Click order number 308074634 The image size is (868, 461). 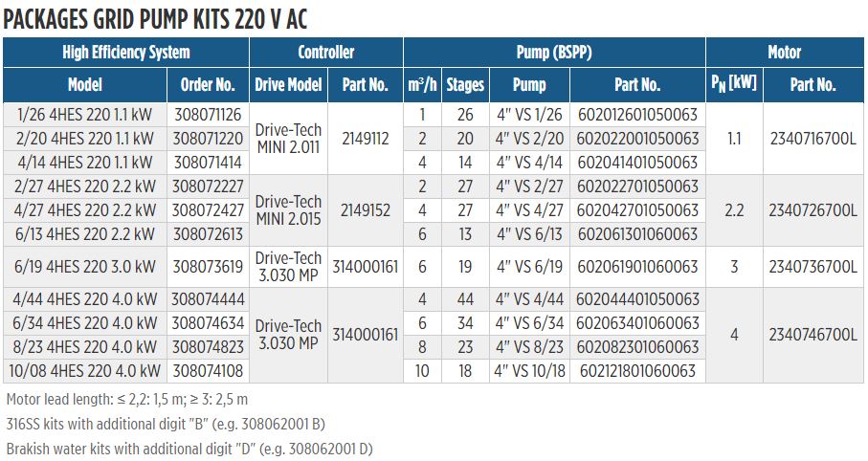(208, 323)
